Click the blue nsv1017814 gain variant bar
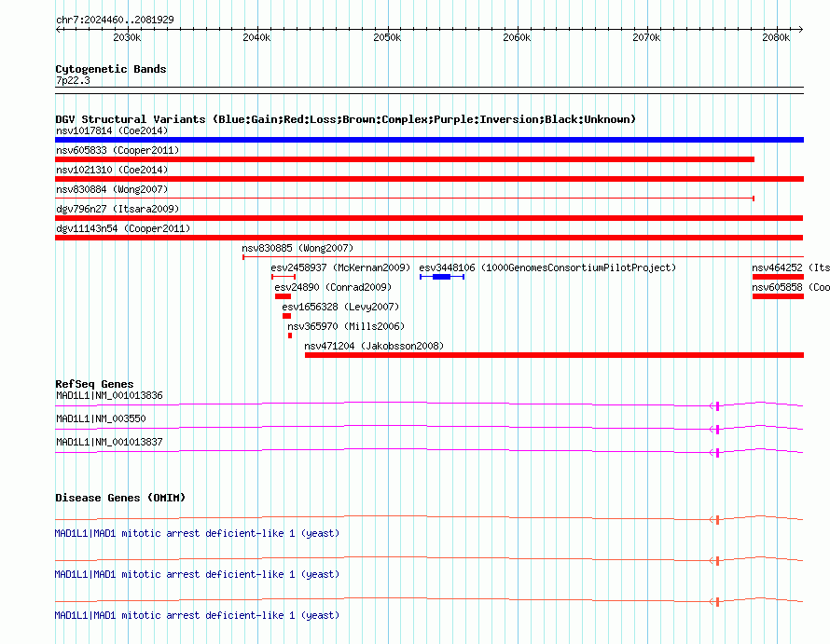Image resolution: width=830 pixels, height=644 pixels. (429, 140)
